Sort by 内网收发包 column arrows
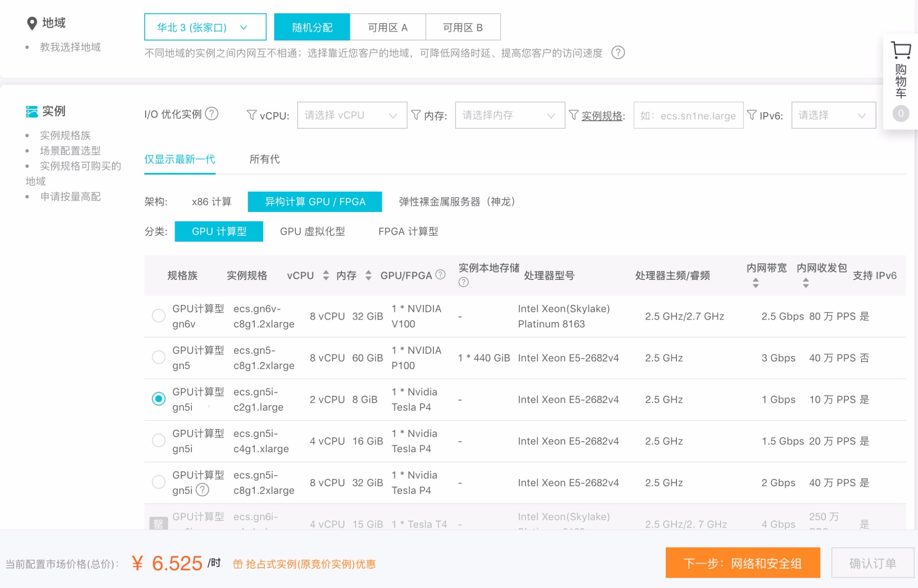The height and width of the screenshot is (588, 918). [x=806, y=283]
